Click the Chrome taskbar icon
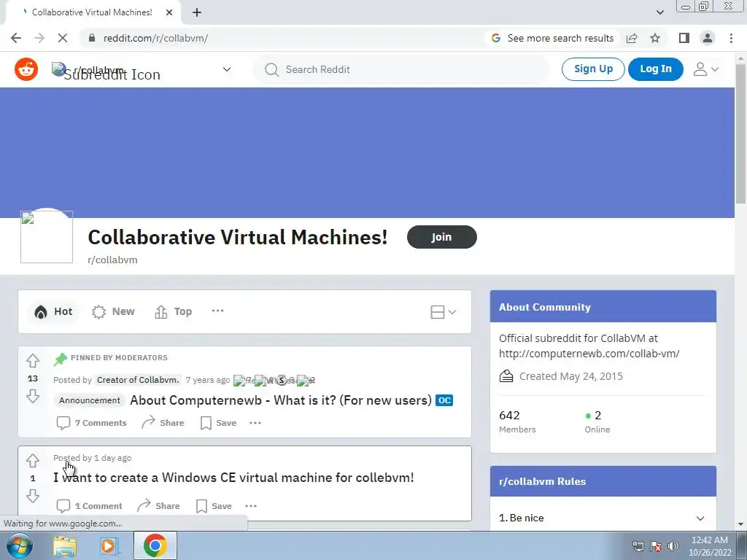 (x=155, y=545)
